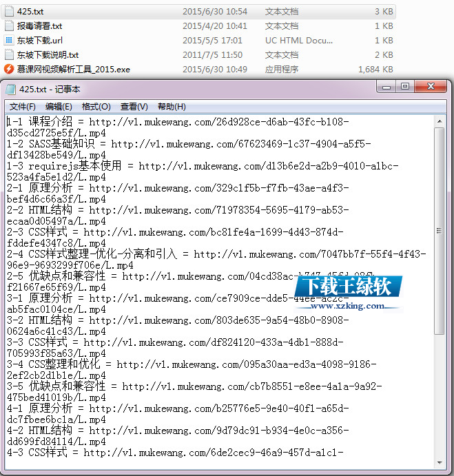Click the size 3 KB

(384, 12)
